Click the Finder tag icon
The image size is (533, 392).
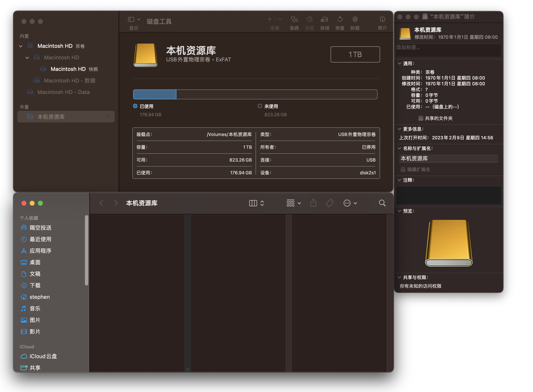(x=329, y=203)
